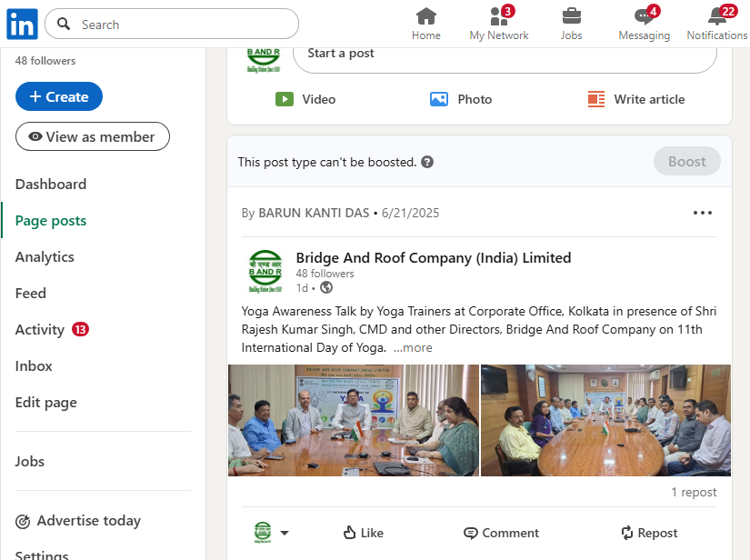Click the small company logo near Like
The image size is (750, 560).
point(263,532)
